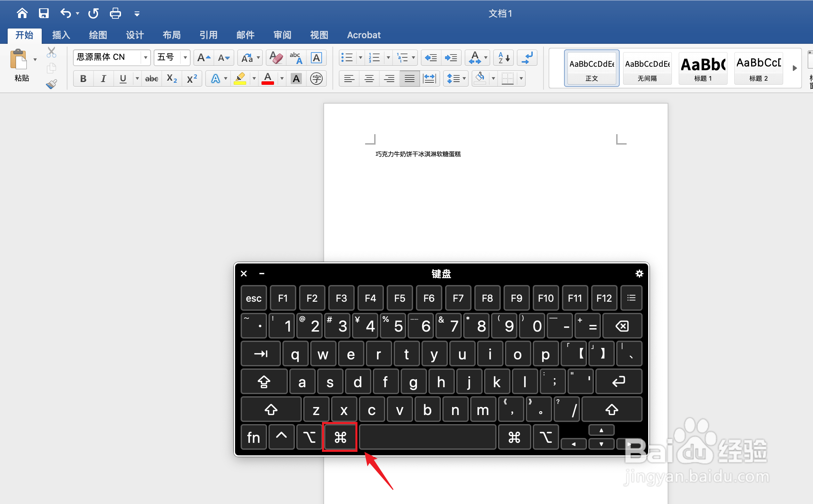Click the Format Painter brush icon
The width and height of the screenshot is (813, 504).
pos(51,84)
